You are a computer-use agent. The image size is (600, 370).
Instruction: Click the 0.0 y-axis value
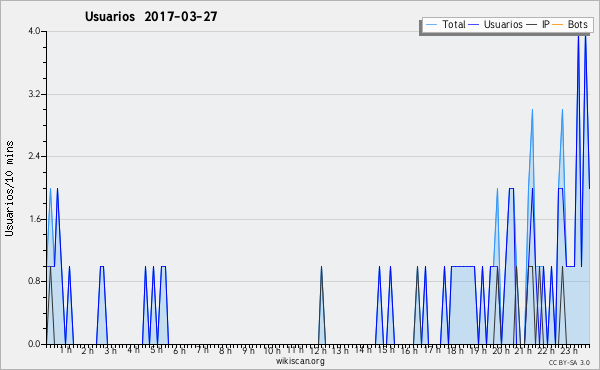click(34, 344)
